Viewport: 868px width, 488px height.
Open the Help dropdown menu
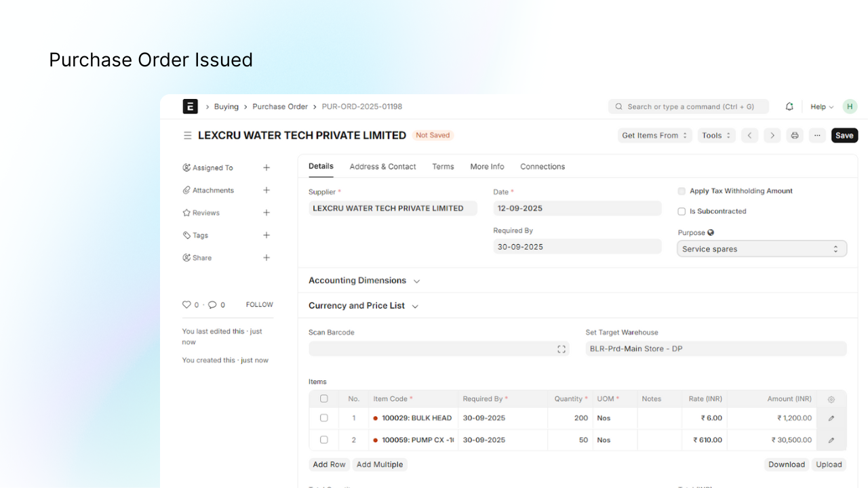[822, 106]
